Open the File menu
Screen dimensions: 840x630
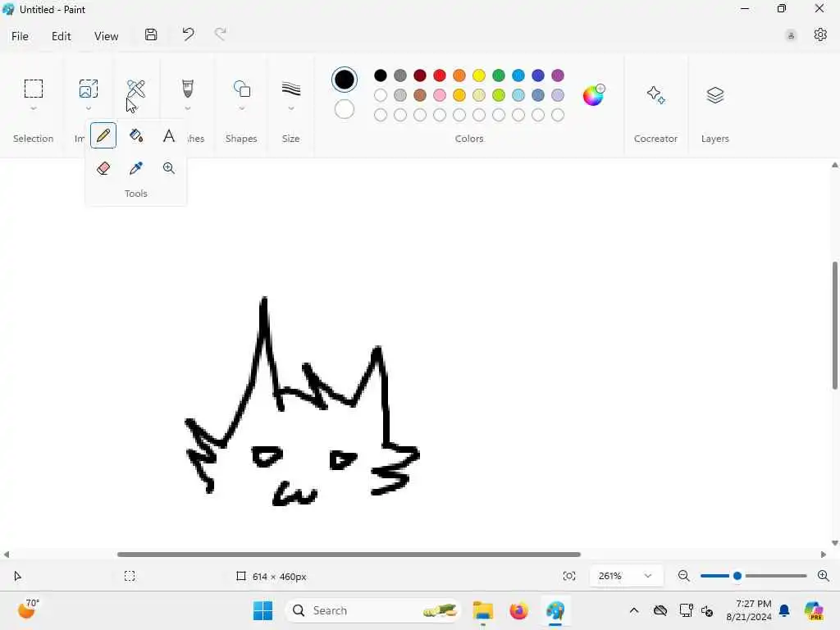coord(20,36)
